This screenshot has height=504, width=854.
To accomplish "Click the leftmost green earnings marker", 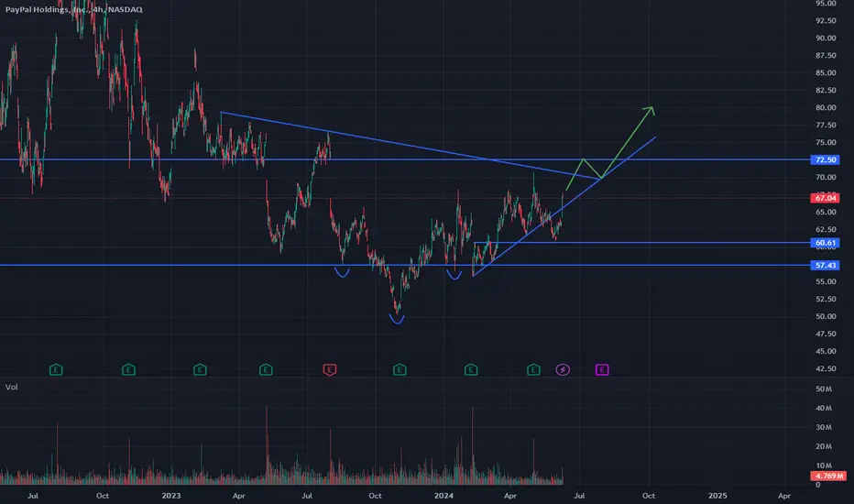I will click(x=56, y=370).
